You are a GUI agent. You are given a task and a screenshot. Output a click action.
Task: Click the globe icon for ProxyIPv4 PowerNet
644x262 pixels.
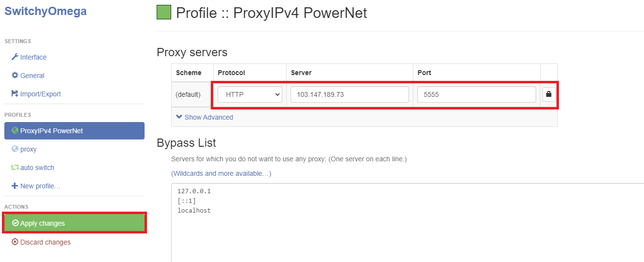tap(15, 131)
